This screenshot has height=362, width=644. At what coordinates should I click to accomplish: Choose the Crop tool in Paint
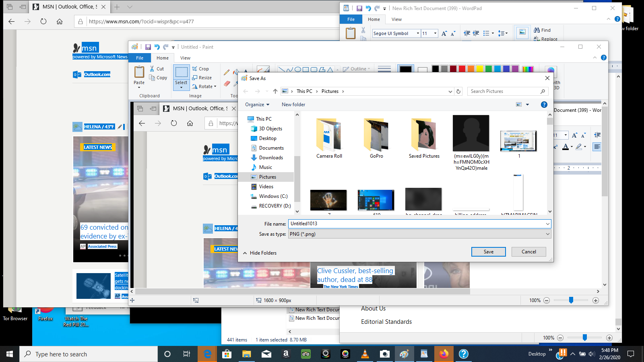200,69
